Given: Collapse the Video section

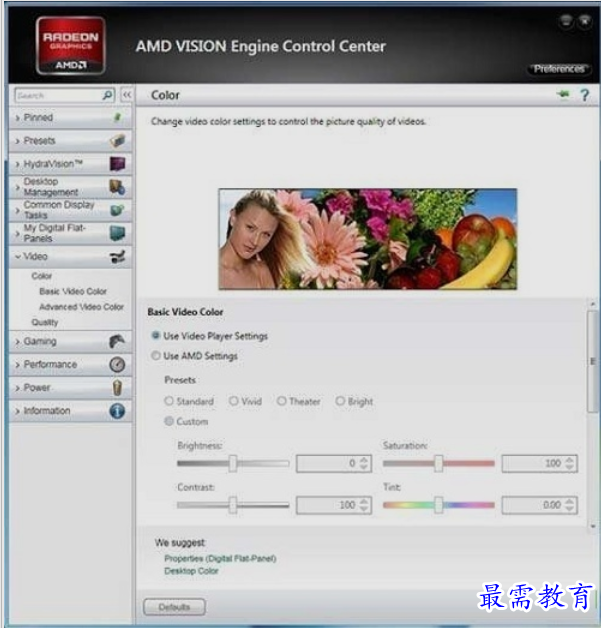Looking at the screenshot, I should 70,256.
